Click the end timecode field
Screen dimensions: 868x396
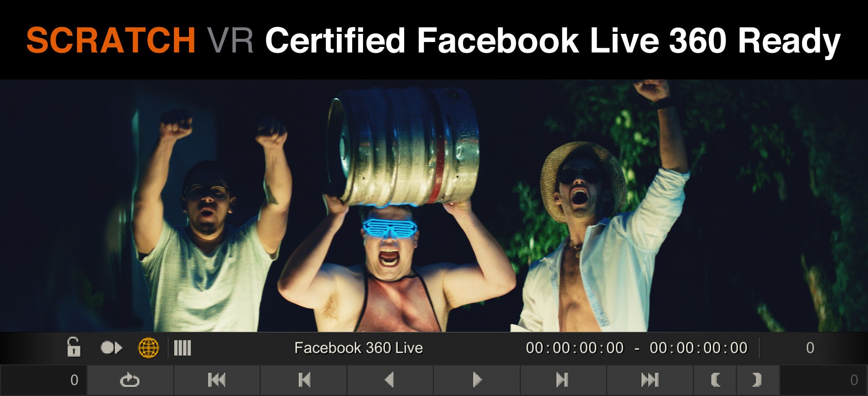[x=698, y=348]
